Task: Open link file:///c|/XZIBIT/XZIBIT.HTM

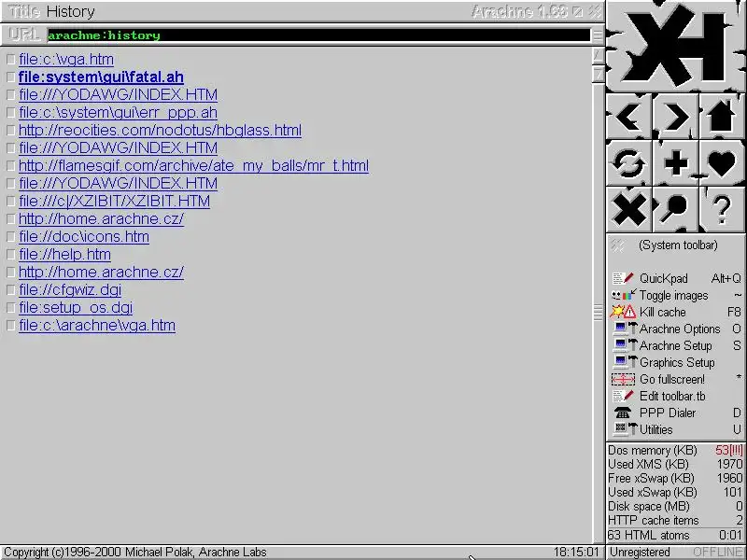Action: pyautogui.click(x=114, y=202)
